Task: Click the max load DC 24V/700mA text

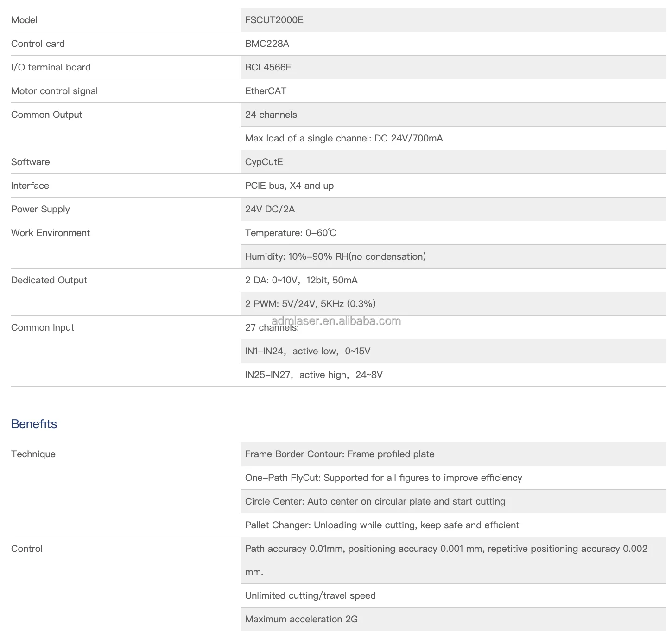Action: tap(344, 138)
